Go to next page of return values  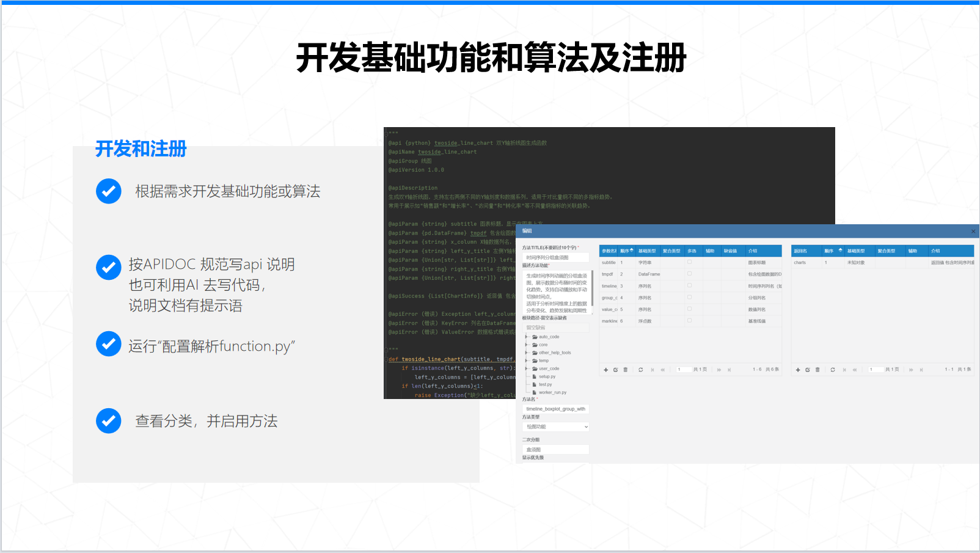click(x=911, y=369)
